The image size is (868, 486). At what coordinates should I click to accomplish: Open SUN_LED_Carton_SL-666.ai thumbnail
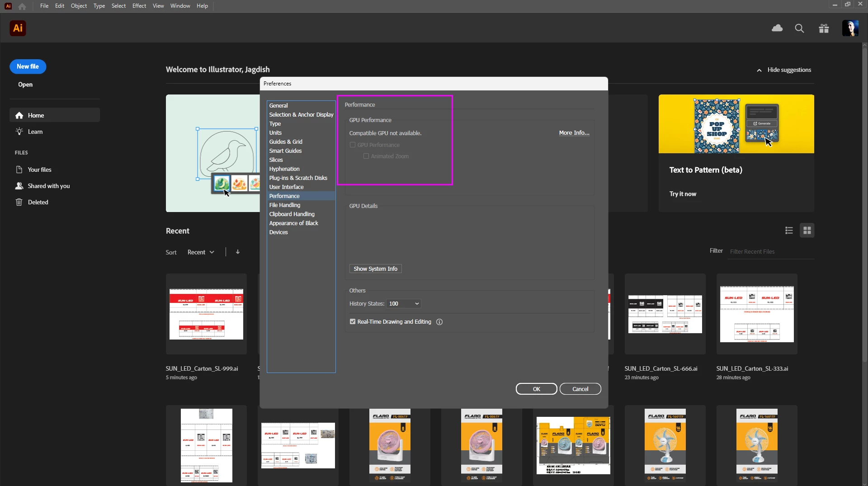665,314
